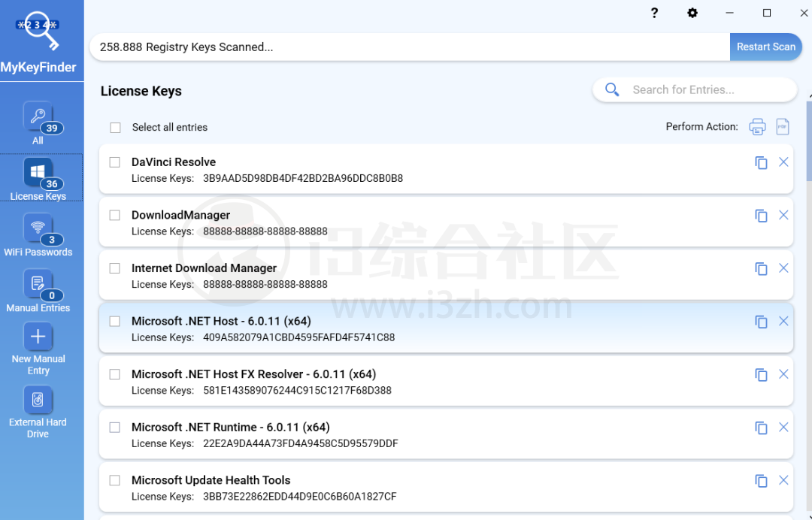This screenshot has height=520, width=812.
Task: Focus the Search for Entries field
Action: [695, 90]
